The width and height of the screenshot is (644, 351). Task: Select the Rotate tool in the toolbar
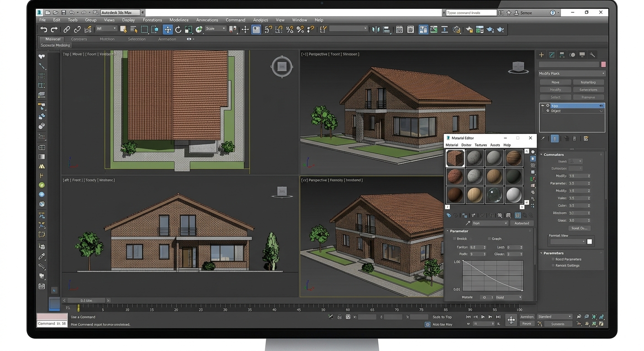pyautogui.click(x=178, y=29)
